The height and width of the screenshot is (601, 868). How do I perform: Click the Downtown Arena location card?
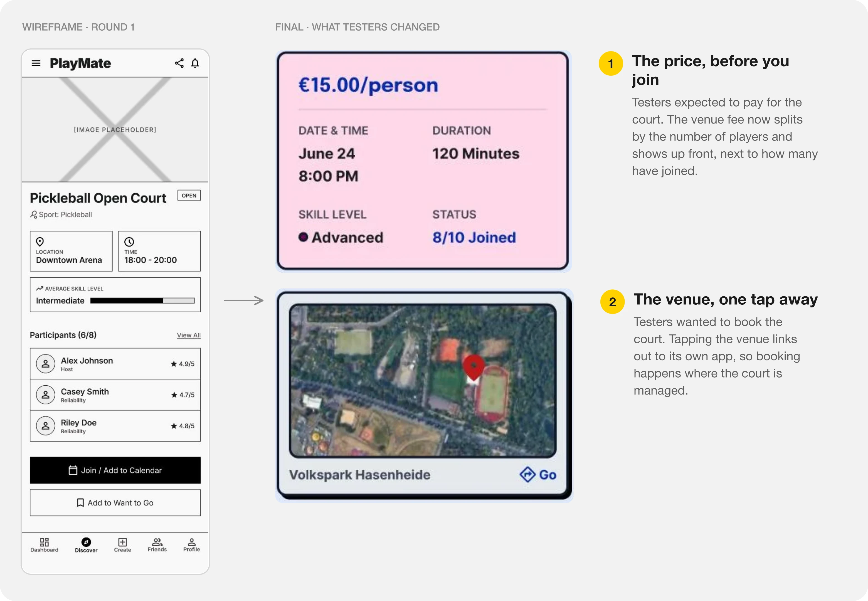71,251
